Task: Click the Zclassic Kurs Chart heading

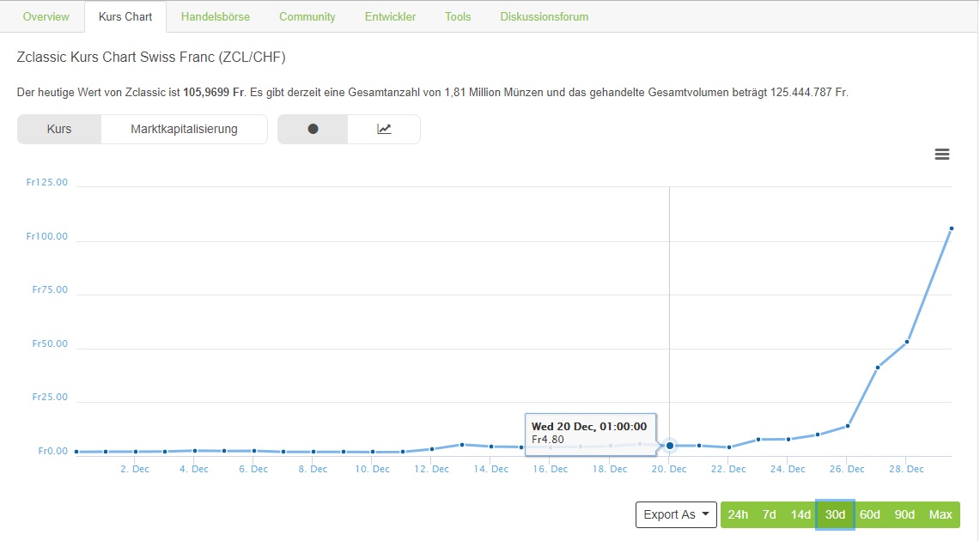Action: tap(151, 58)
